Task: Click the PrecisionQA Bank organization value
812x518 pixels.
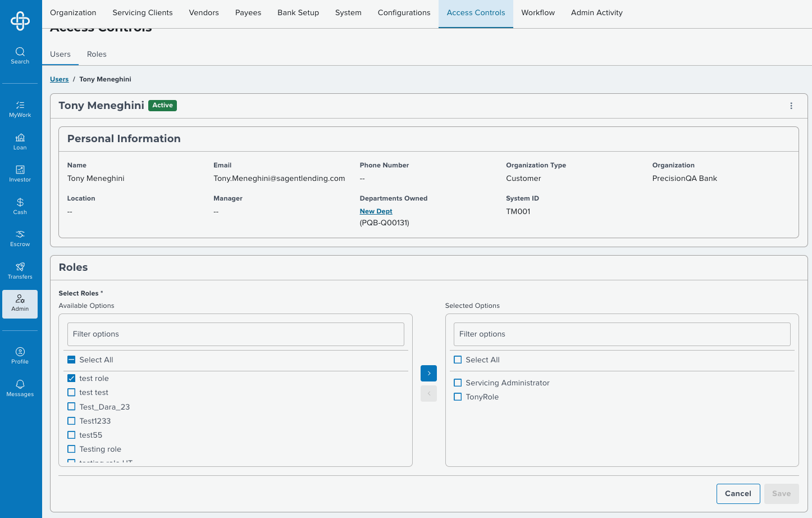Action: point(685,178)
